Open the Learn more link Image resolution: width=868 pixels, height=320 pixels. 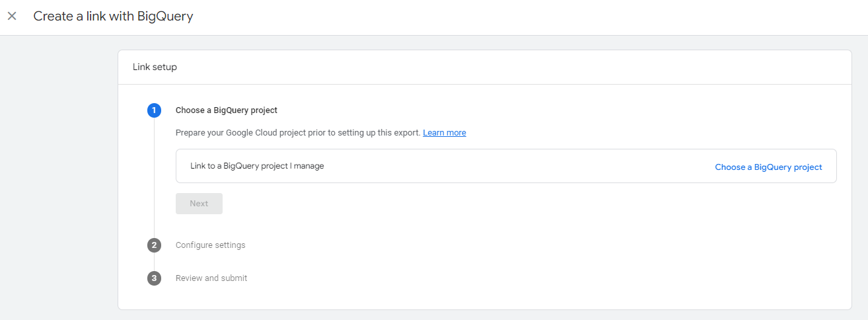[444, 133]
